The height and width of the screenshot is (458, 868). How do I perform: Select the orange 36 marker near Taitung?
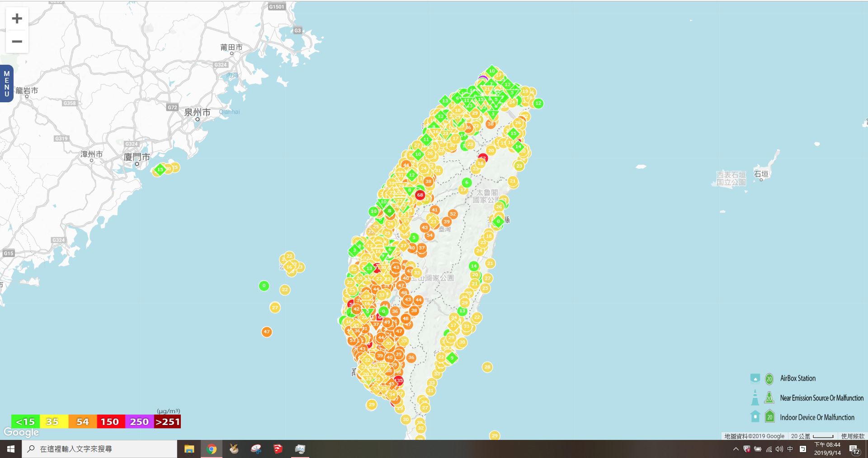[411, 358]
